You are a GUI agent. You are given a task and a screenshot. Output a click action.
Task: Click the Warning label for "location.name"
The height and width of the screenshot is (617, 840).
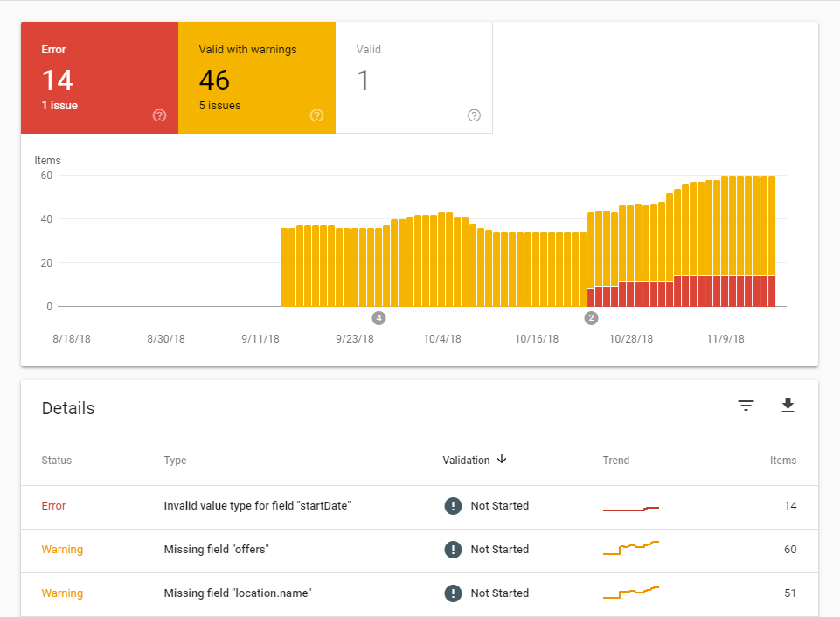coord(62,593)
